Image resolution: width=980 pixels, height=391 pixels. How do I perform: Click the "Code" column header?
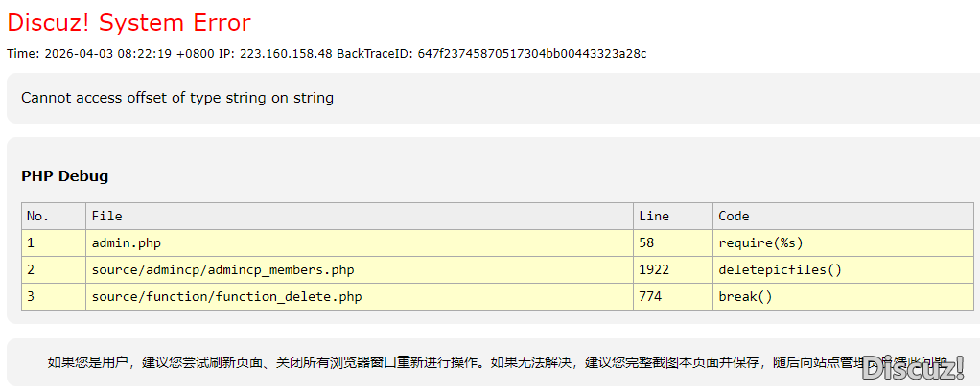pyautogui.click(x=734, y=217)
